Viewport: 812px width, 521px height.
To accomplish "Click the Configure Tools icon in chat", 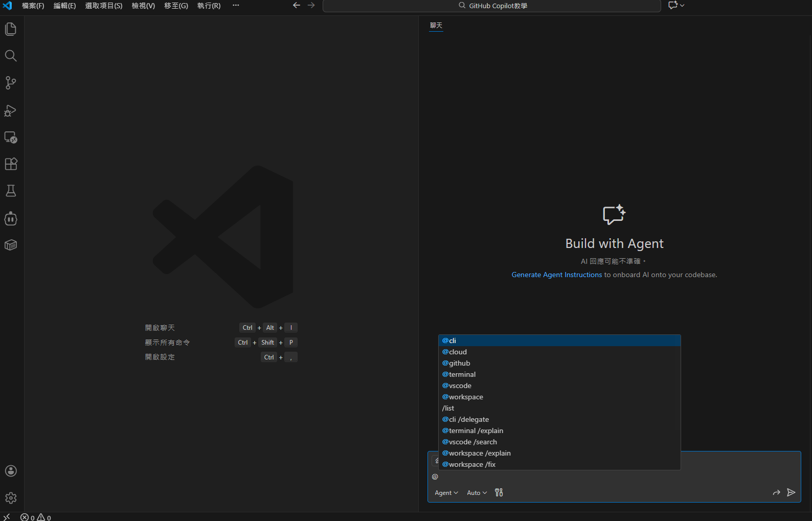I will (499, 492).
